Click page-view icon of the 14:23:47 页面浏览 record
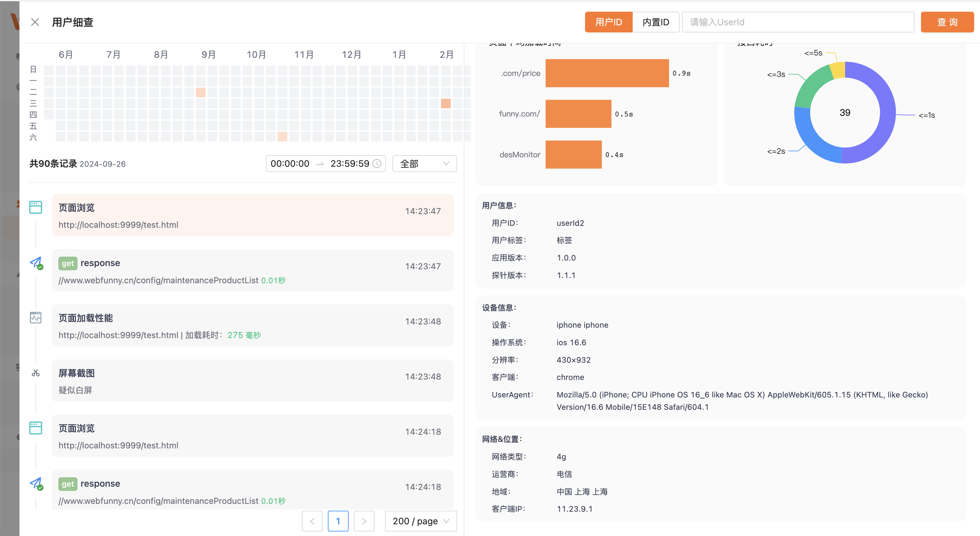980x536 pixels. (x=36, y=207)
